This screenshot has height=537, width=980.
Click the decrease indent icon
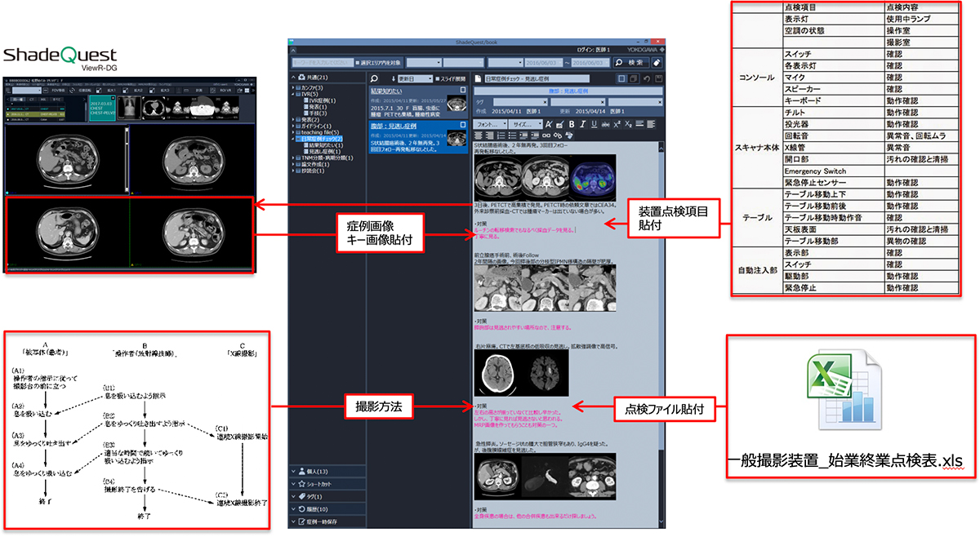point(523,135)
